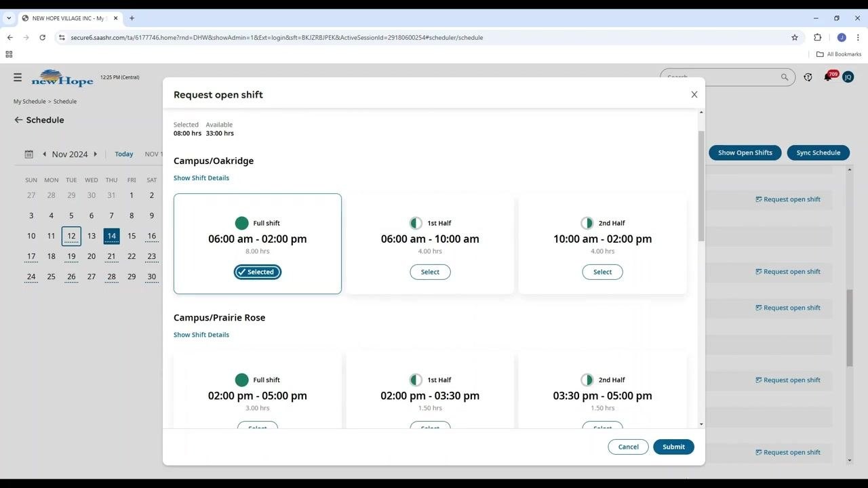The image size is (868, 488).
Task: Open Chrome profile icon
Action: pos(842,37)
